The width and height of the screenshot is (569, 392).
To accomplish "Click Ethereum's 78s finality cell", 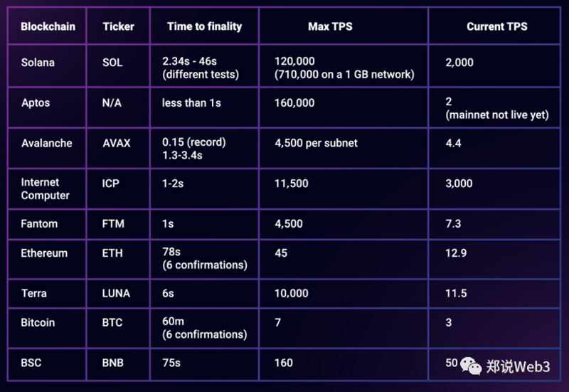I will click(205, 259).
